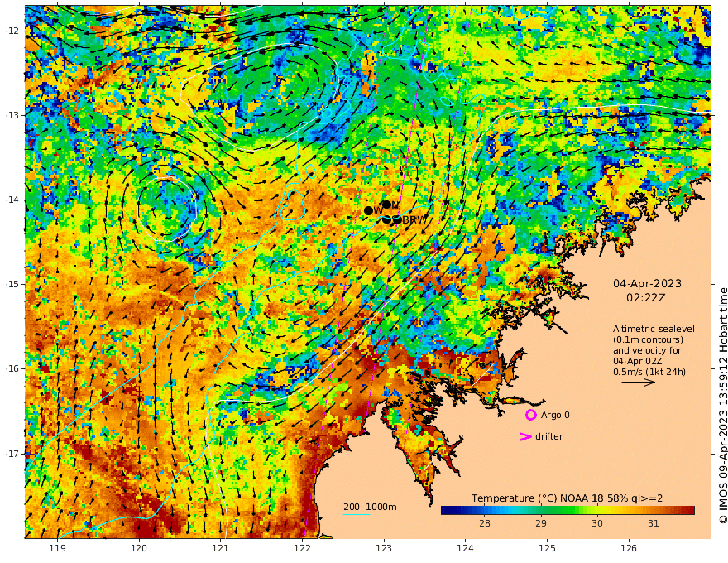Click the longitude axis label 122

(x=302, y=548)
